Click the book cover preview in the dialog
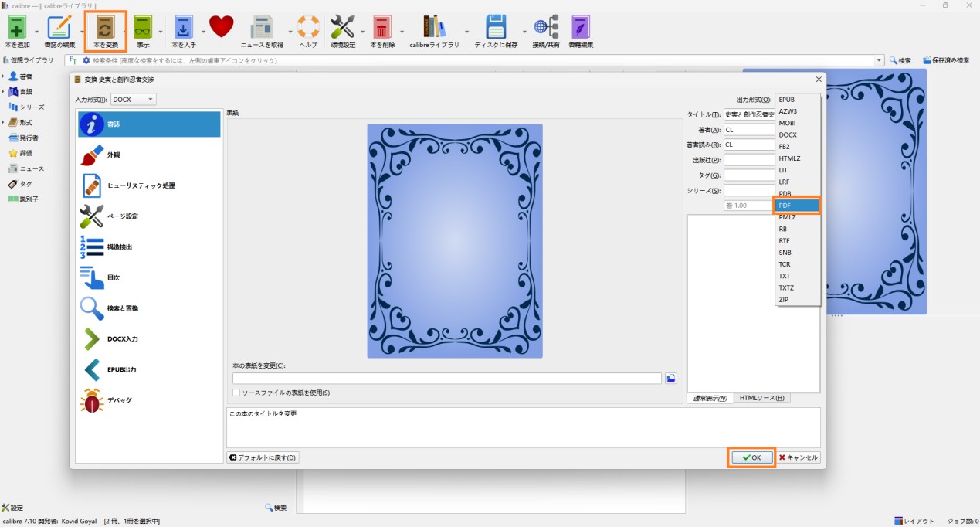 455,241
